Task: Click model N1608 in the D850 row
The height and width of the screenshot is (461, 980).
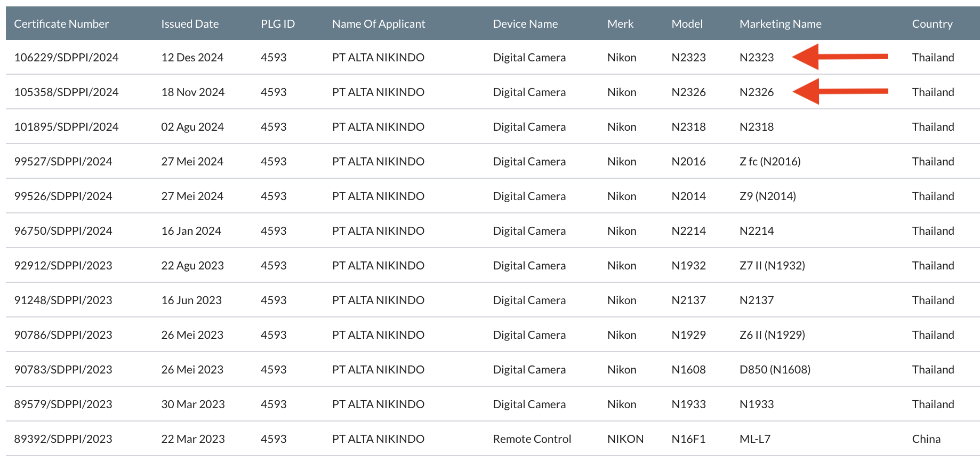Action: pos(688,370)
